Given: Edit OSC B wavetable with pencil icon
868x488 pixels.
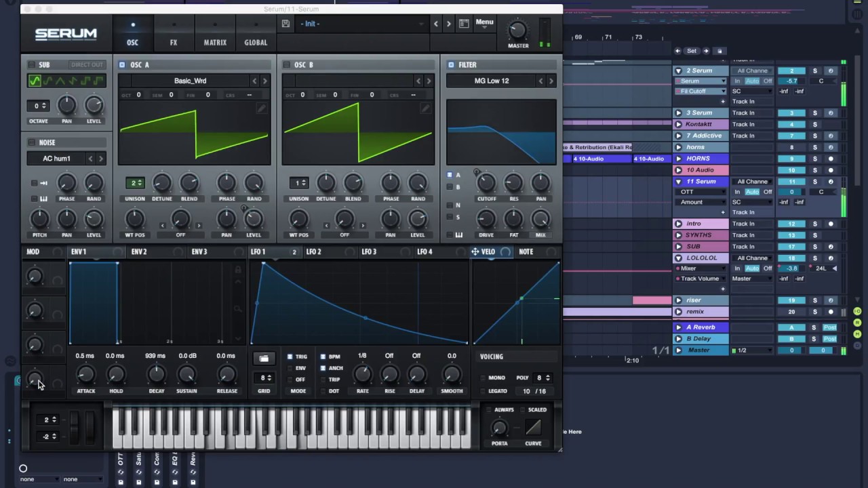Looking at the screenshot, I should [425, 108].
